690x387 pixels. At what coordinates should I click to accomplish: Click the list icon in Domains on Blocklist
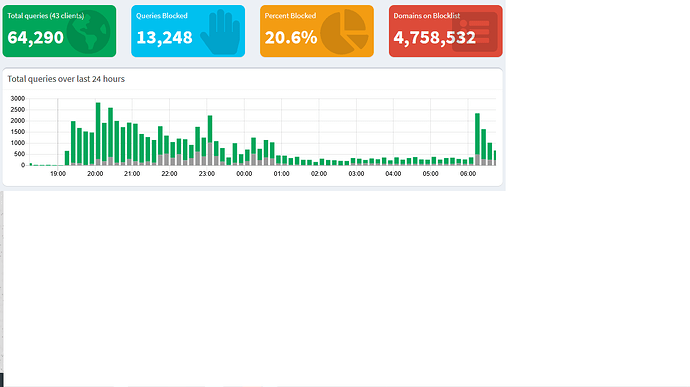pyautogui.click(x=475, y=32)
